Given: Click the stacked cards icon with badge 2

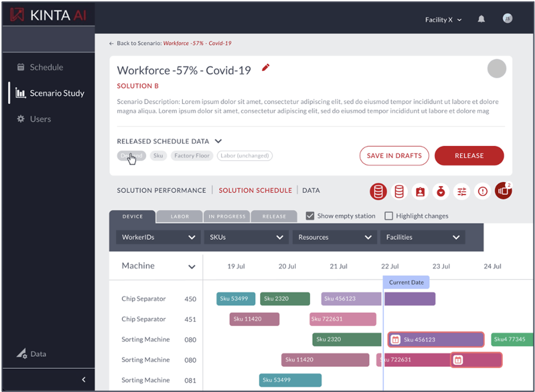Looking at the screenshot, I should point(504,191).
